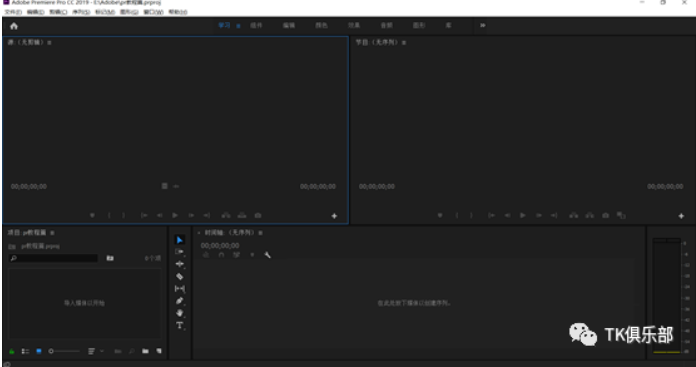
Task: Open the Source monitor button editor plus
Action: click(x=334, y=216)
